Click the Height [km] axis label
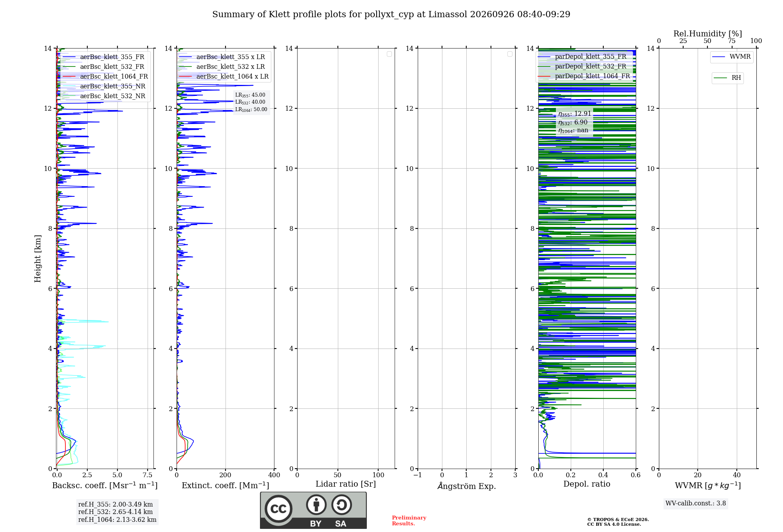 tap(38, 259)
